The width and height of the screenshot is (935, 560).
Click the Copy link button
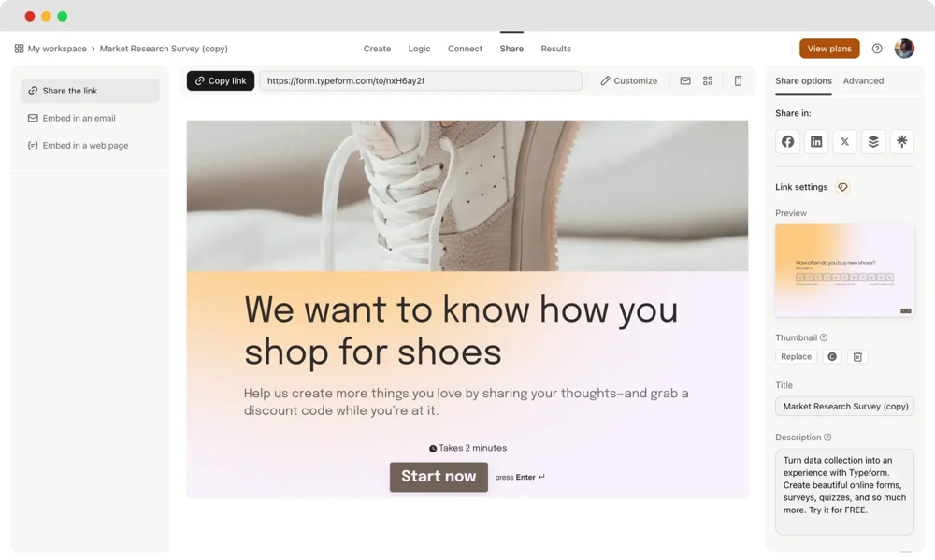coord(221,81)
